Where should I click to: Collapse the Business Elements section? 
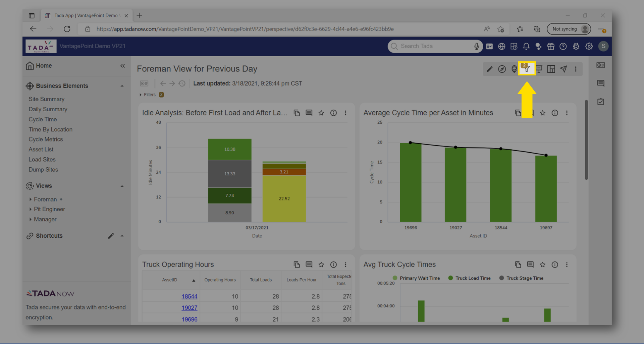[122, 86]
